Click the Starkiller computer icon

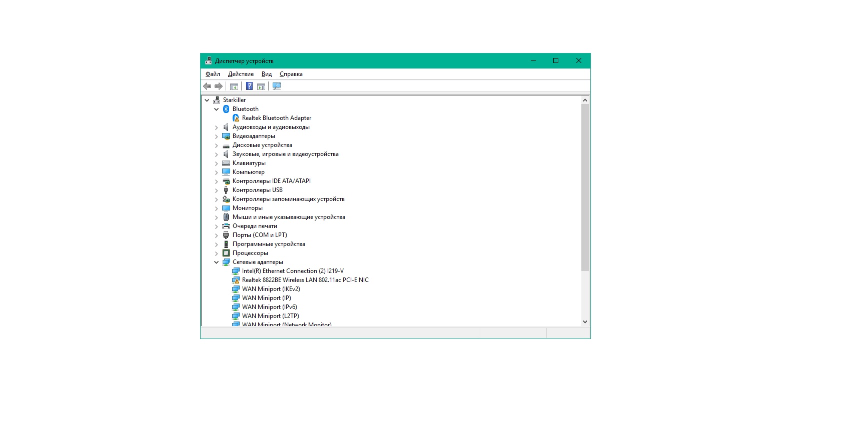click(217, 100)
